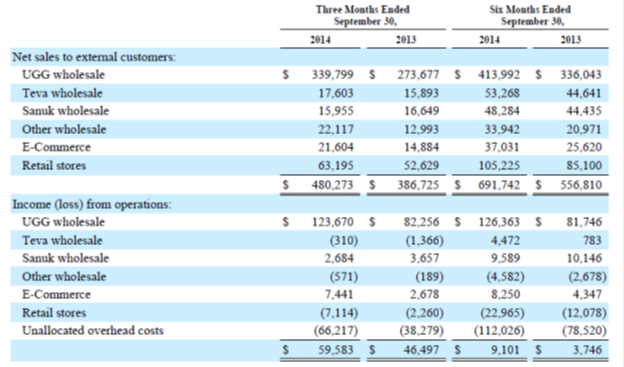This screenshot has height=367, width=624.
Task: Select the Three Months Ended September 30 header
Action: click(x=363, y=15)
